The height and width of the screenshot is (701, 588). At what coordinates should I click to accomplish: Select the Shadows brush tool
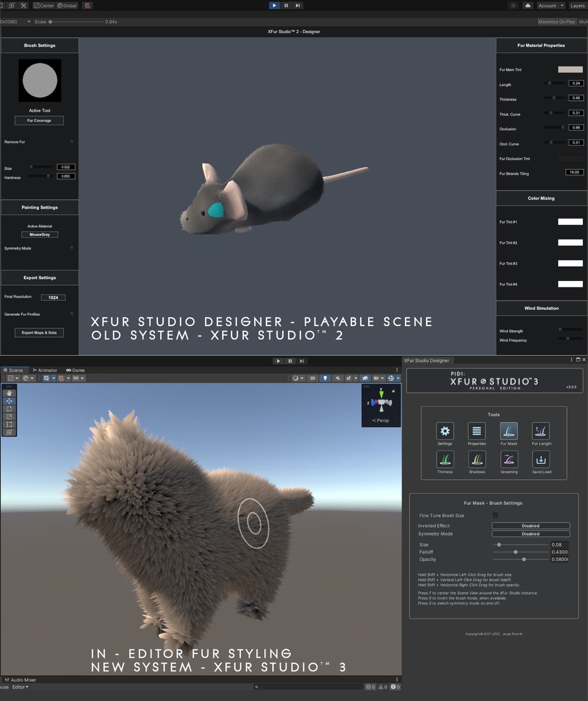click(x=476, y=459)
